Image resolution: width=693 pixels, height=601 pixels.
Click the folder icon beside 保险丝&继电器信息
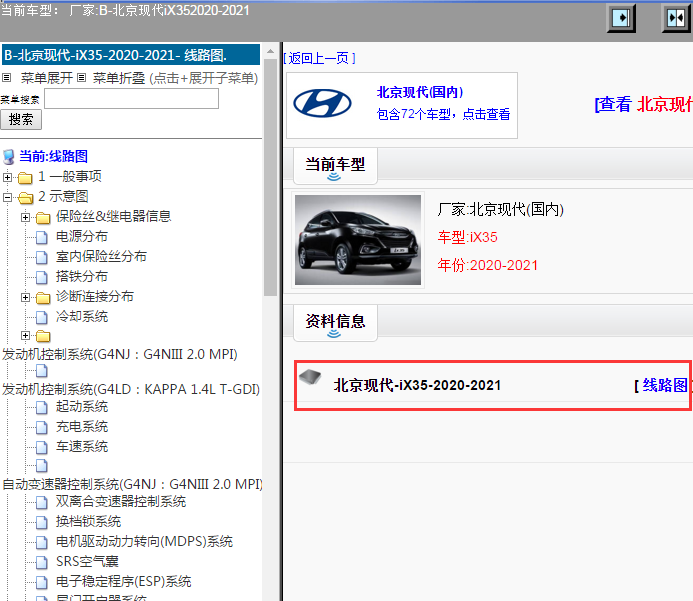click(x=43, y=217)
